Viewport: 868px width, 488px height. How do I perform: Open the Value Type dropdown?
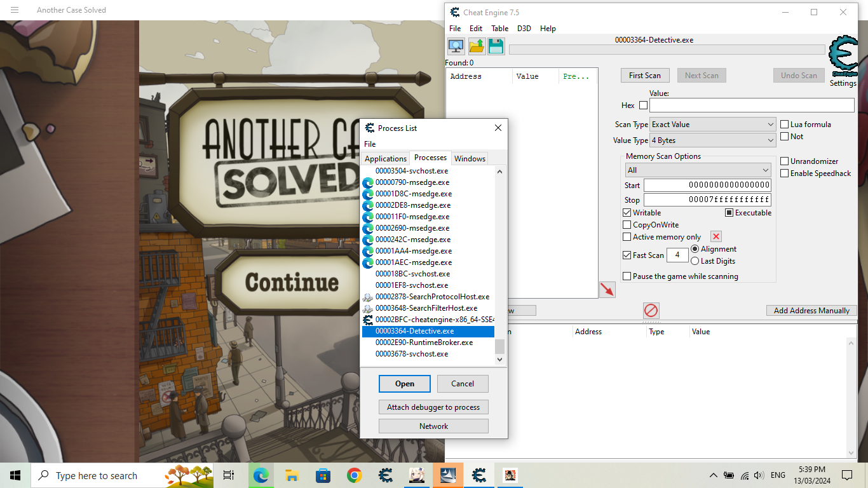[x=712, y=140]
